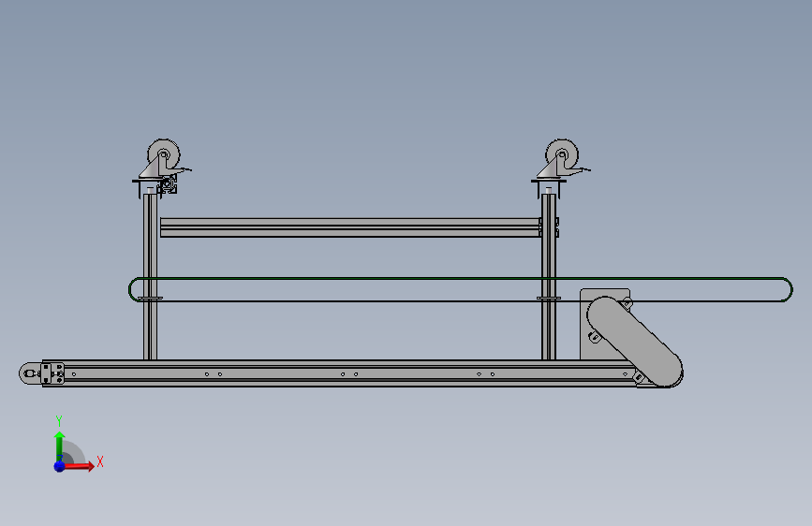The image size is (812, 526).
Task: Select the horizontal aluminum crossbeam between the posts
Action: coord(350,227)
